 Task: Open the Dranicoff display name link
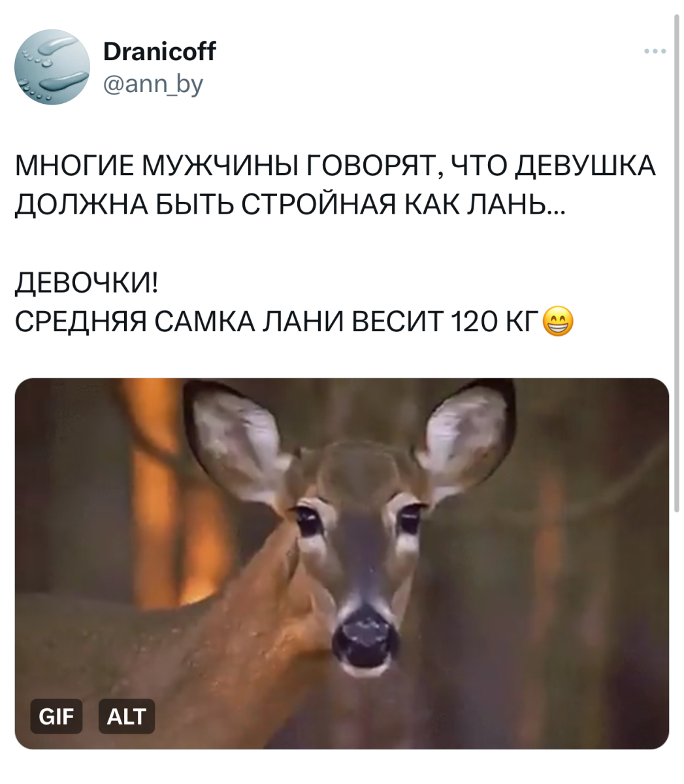pyautogui.click(x=159, y=51)
